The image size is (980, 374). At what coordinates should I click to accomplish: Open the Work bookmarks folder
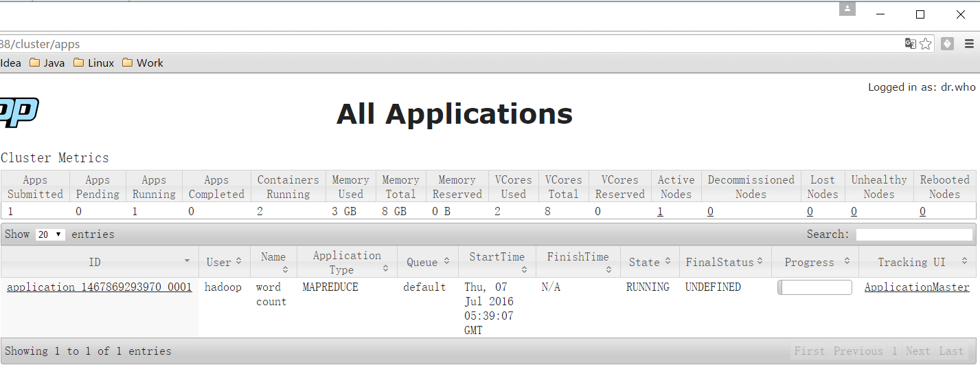pos(143,63)
